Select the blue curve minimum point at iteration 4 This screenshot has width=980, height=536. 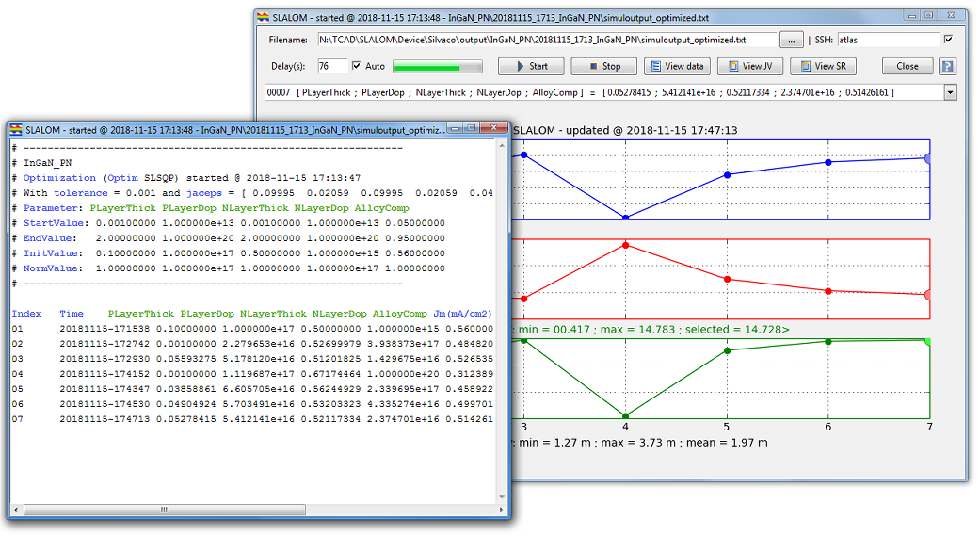626,218
